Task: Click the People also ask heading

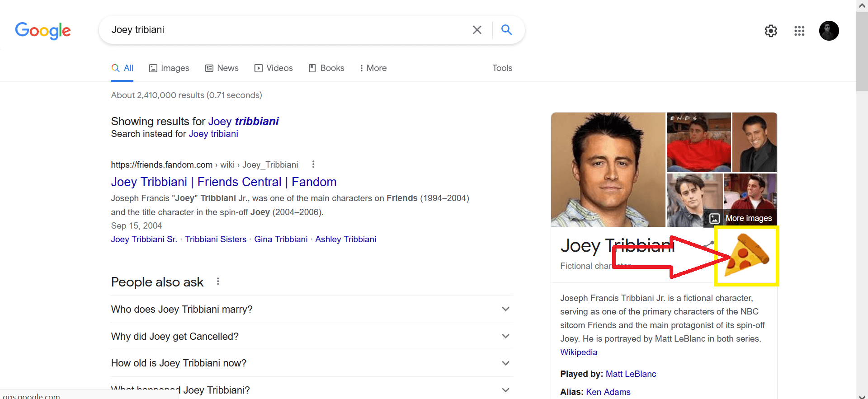Action: 157,282
